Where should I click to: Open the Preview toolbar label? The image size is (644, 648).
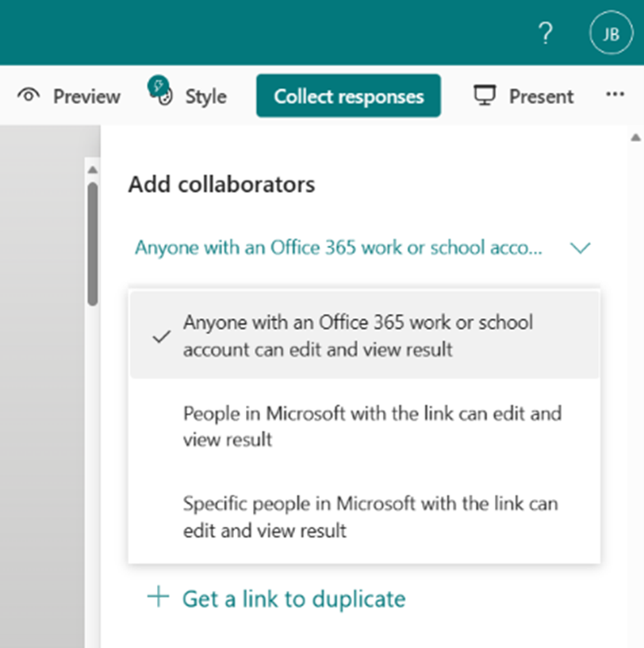(x=86, y=97)
